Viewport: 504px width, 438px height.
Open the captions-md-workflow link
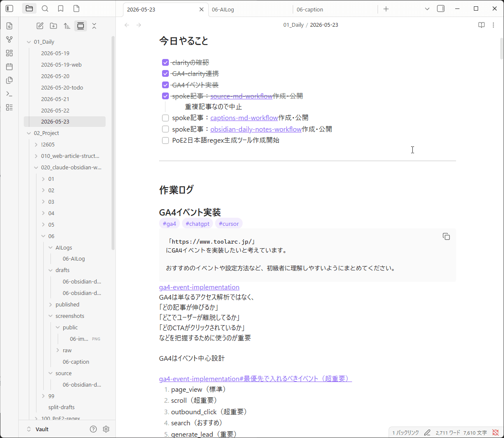(244, 118)
